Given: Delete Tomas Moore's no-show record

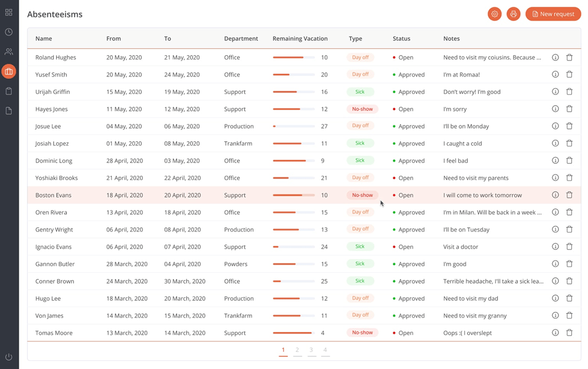Looking at the screenshot, I should [569, 332].
